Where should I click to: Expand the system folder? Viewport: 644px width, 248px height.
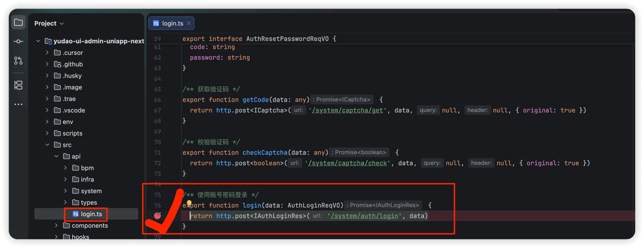pyautogui.click(x=65, y=191)
